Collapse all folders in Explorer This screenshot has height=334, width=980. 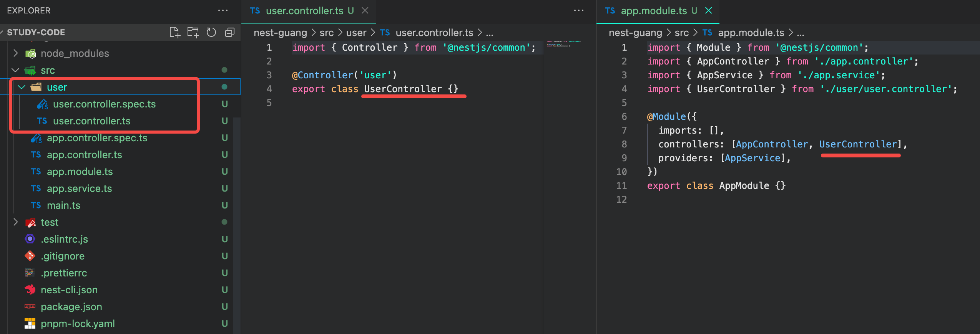230,32
